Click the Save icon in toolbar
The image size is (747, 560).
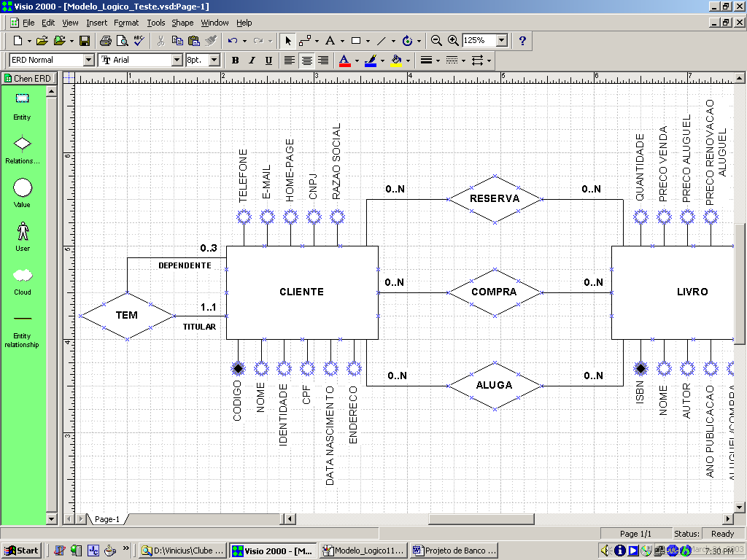click(85, 41)
